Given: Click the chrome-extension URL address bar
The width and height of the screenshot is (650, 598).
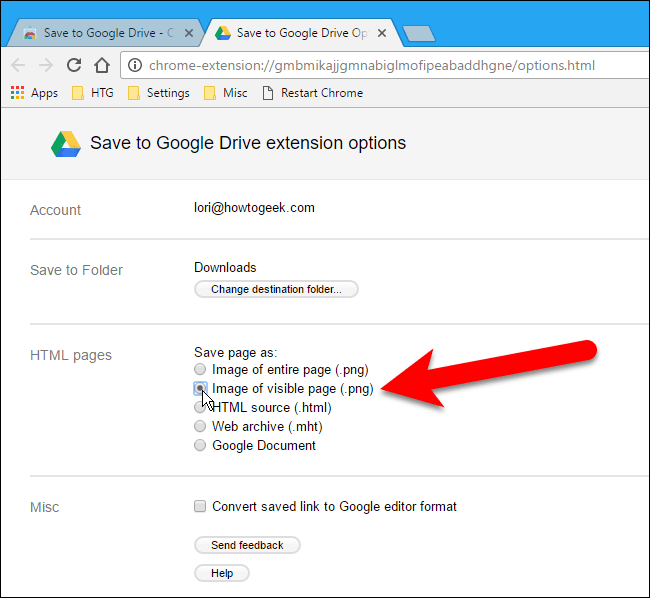Looking at the screenshot, I should [380, 66].
